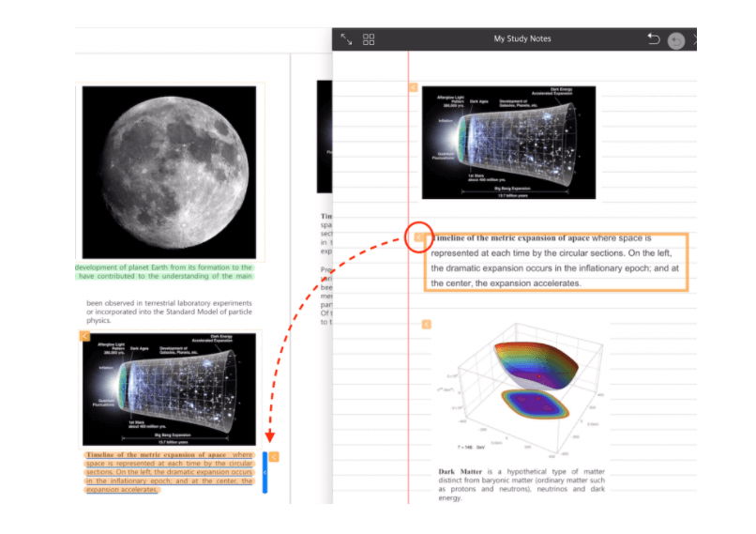Click the orange source-link marker above the 3D graph
The height and width of the screenshot is (534, 756).
point(426,324)
